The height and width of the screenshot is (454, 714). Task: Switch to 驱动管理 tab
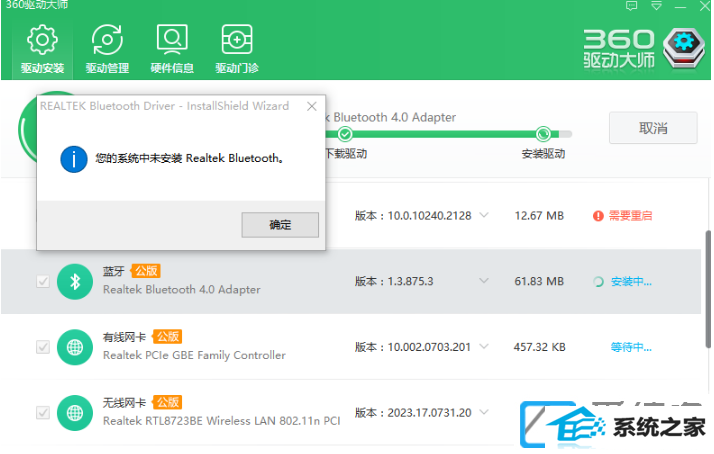pyautogui.click(x=107, y=50)
